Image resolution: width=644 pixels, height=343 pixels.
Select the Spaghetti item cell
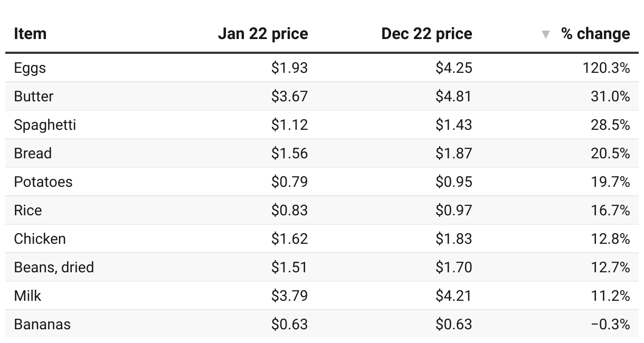pyautogui.click(x=45, y=125)
